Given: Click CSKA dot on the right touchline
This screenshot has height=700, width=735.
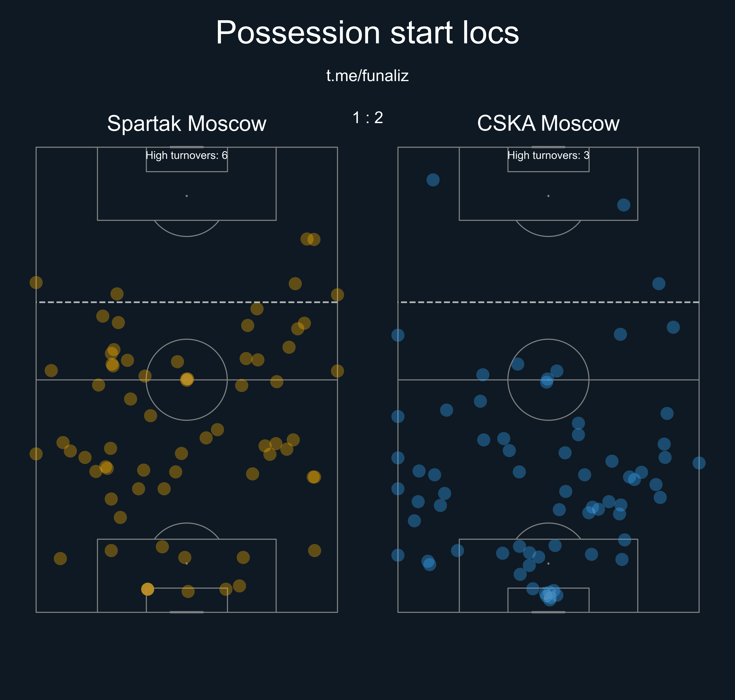Looking at the screenshot, I should coord(699,463).
